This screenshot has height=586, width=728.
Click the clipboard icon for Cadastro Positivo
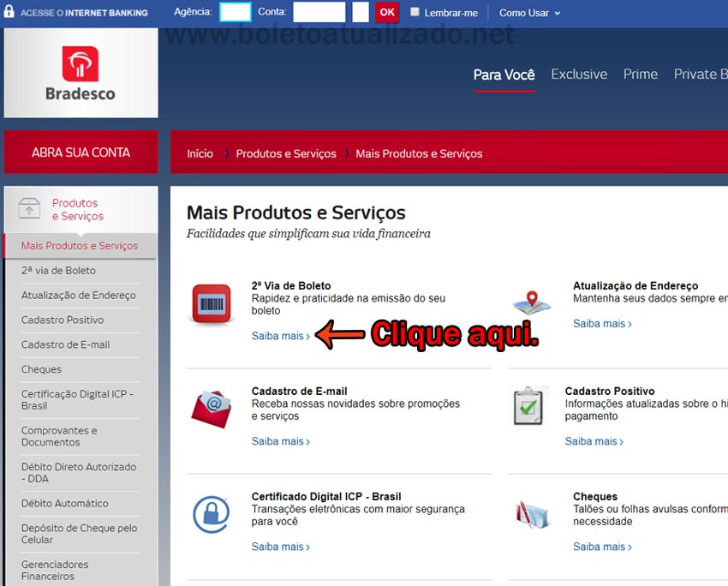point(529,409)
